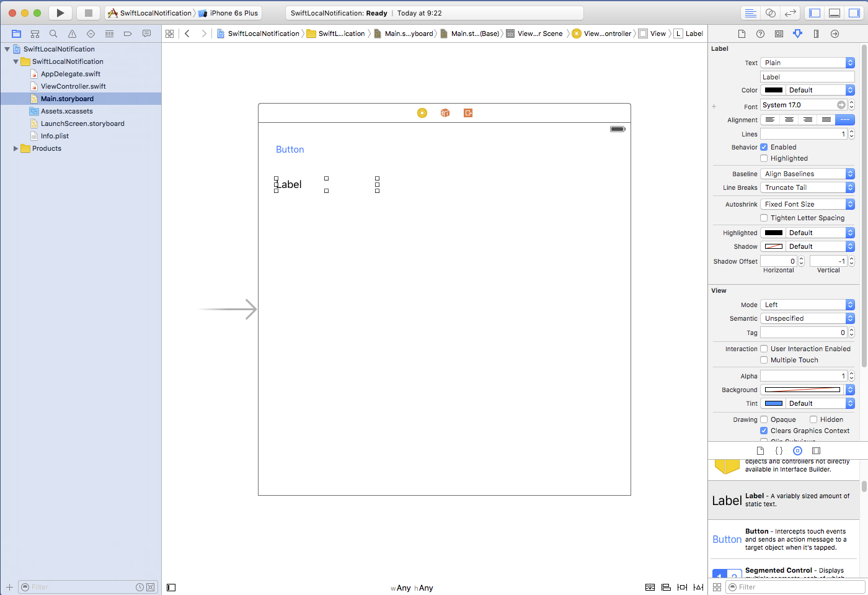Click the Run (play) button in toolbar
Viewport: 868px width, 595px height.
coord(60,13)
